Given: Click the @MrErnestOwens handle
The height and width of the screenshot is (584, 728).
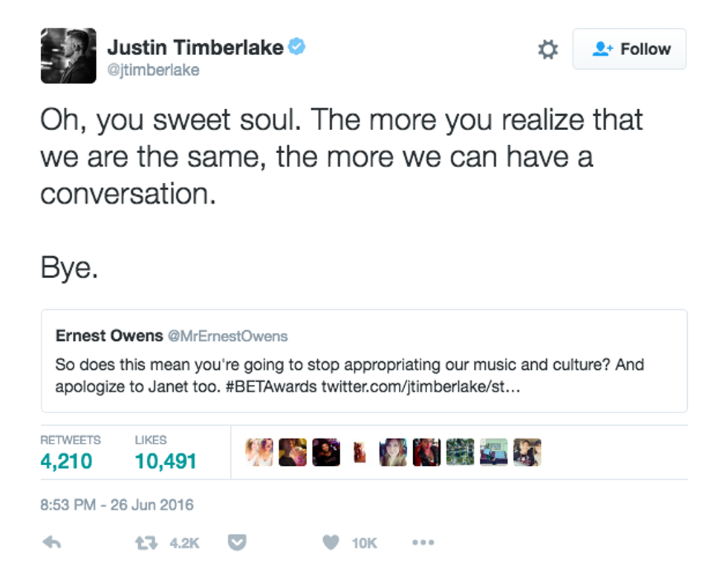Looking at the screenshot, I should (x=227, y=336).
